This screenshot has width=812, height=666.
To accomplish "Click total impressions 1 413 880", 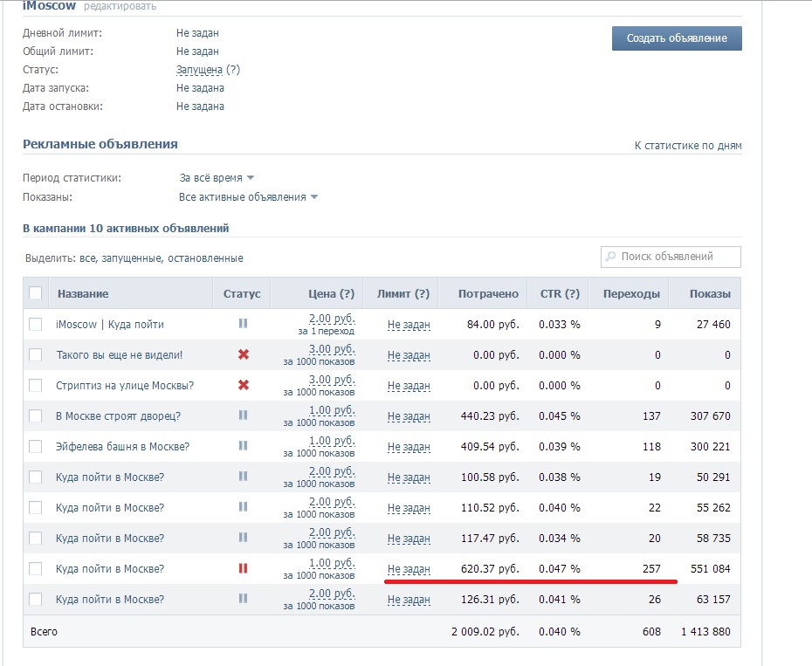I will (x=705, y=632).
